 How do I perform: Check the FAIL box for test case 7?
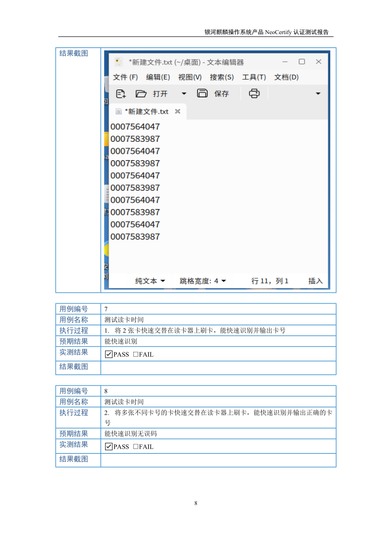tap(135, 354)
